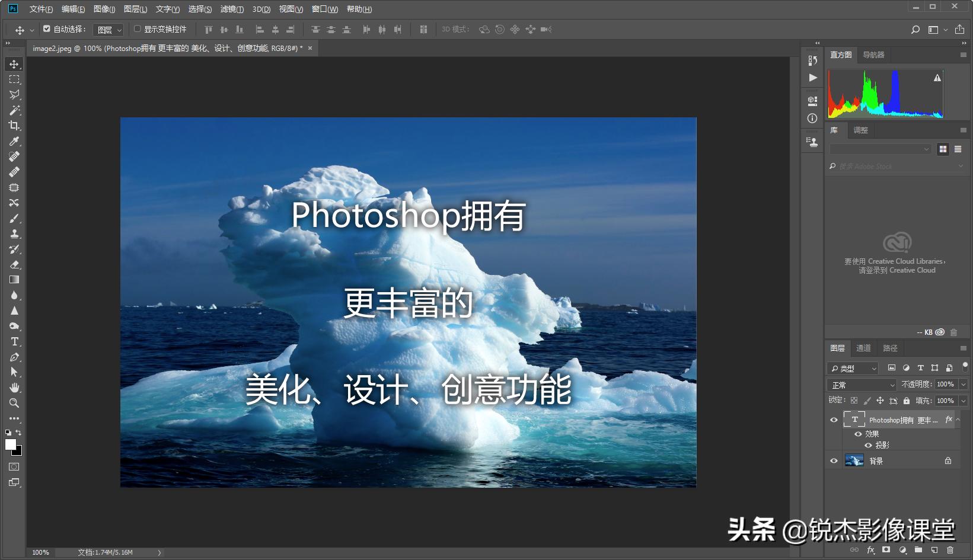This screenshot has width=973, height=560.
Task: Select the Horizontal Type tool
Action: coord(14,342)
